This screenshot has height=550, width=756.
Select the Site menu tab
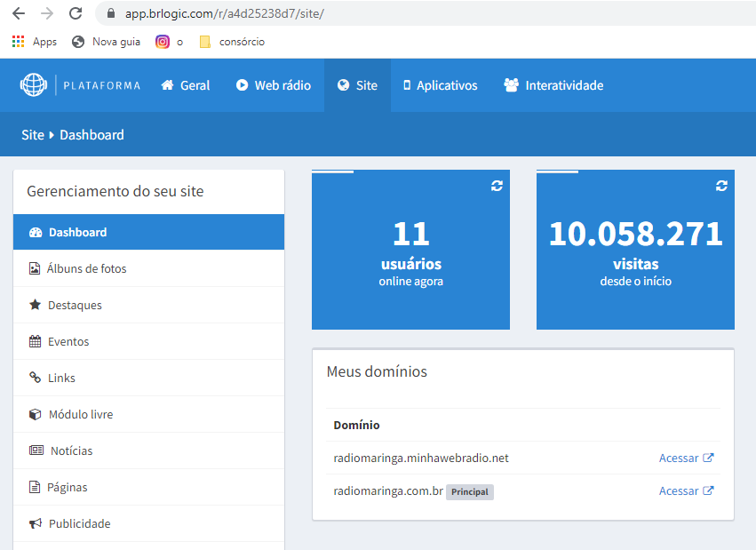[357, 85]
